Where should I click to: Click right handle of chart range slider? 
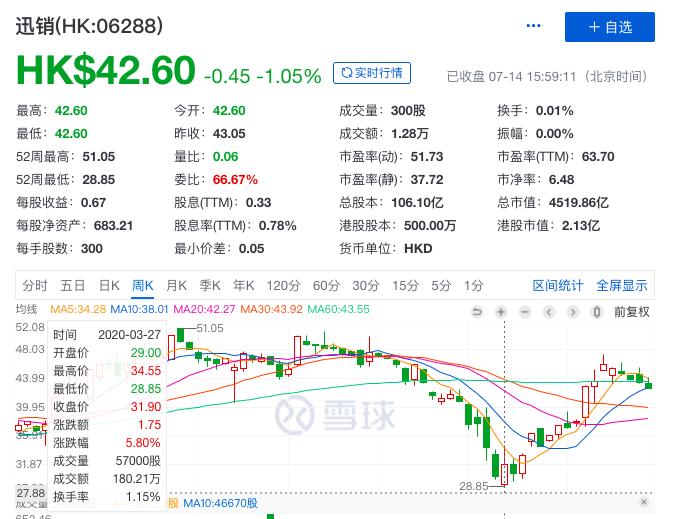642,502
